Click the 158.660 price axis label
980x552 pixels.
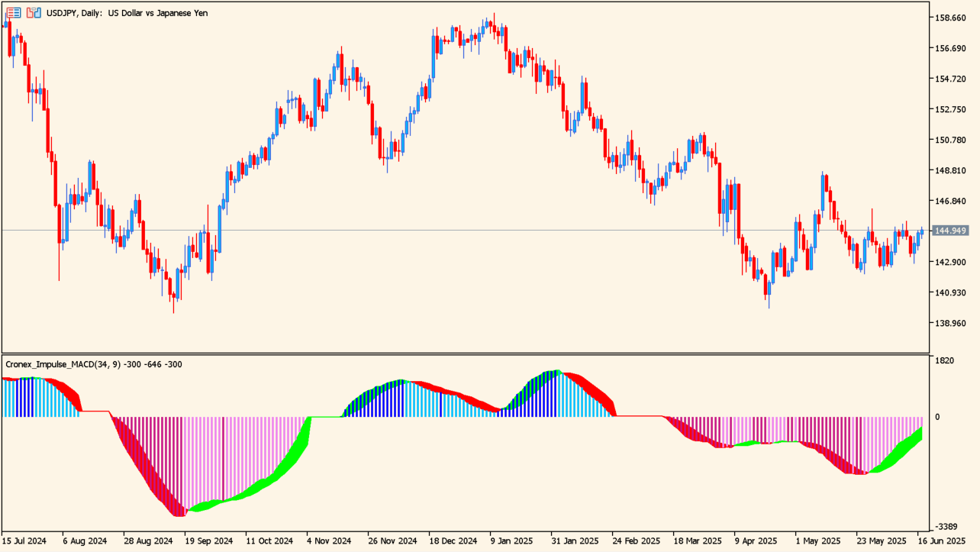pos(950,18)
